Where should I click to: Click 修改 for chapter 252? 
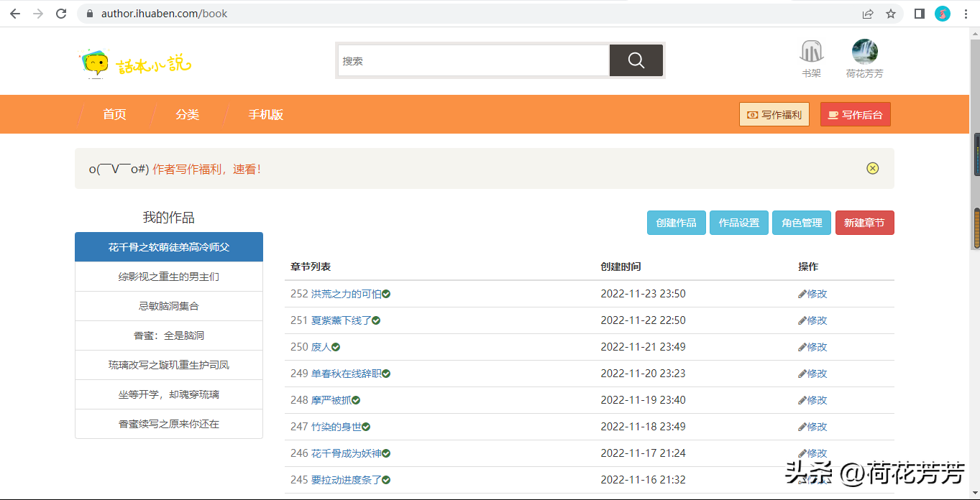[813, 294]
